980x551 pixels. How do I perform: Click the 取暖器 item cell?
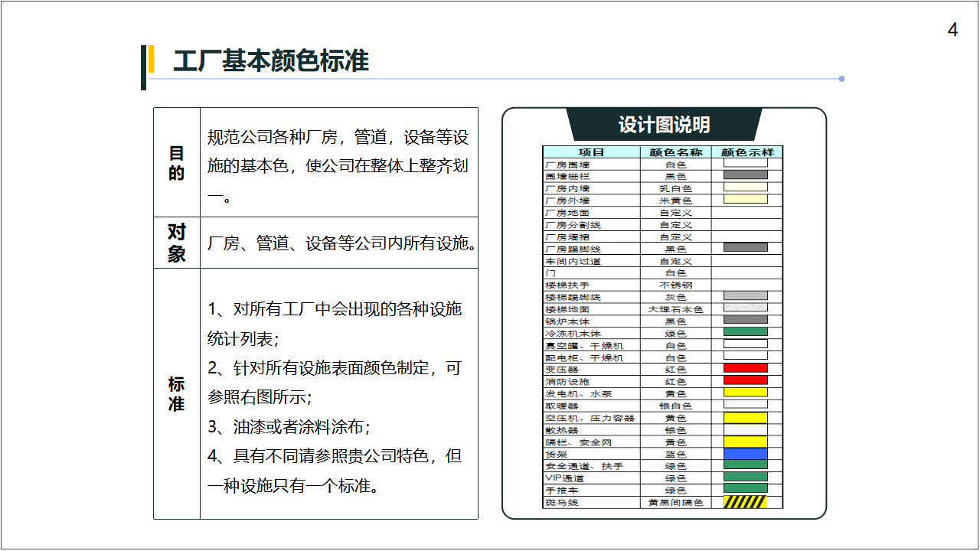tap(591, 406)
